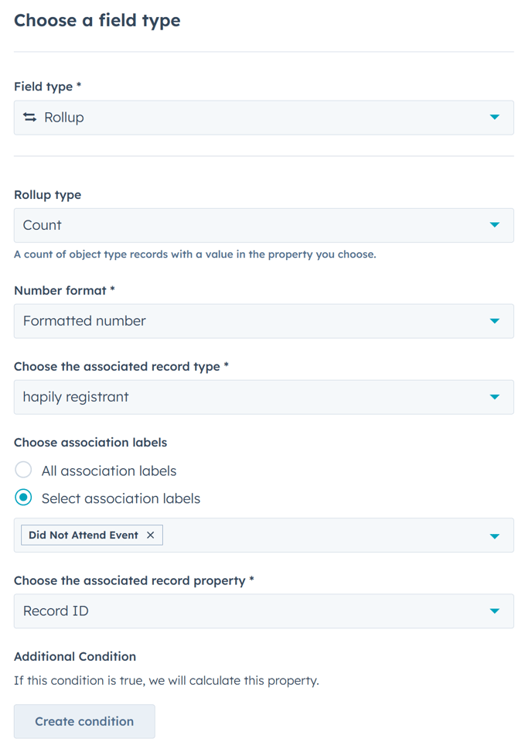Click the All association labels text label
The height and width of the screenshot is (756, 532).
coord(109,470)
